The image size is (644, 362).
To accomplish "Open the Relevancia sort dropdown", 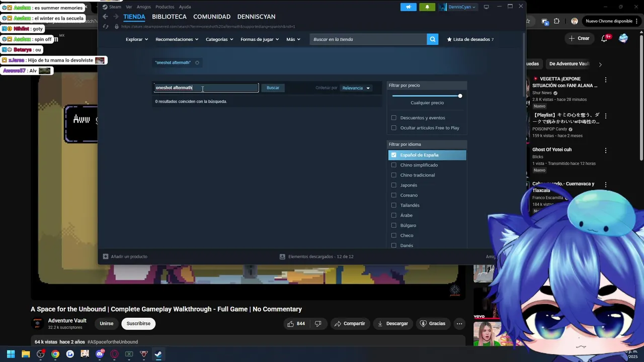I will (356, 88).
